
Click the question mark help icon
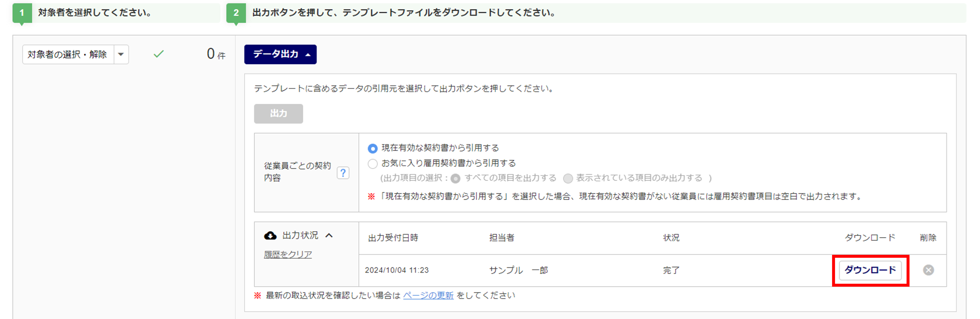(x=343, y=172)
